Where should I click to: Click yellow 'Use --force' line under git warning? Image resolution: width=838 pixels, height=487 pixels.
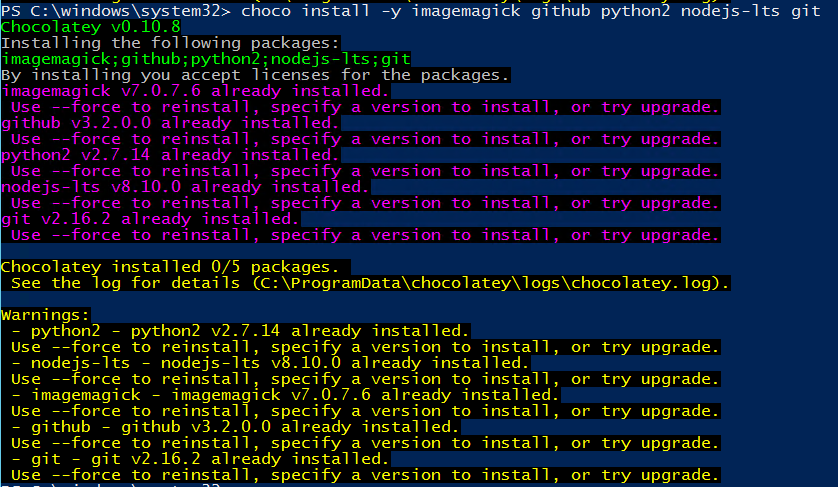pyautogui.click(x=365, y=475)
